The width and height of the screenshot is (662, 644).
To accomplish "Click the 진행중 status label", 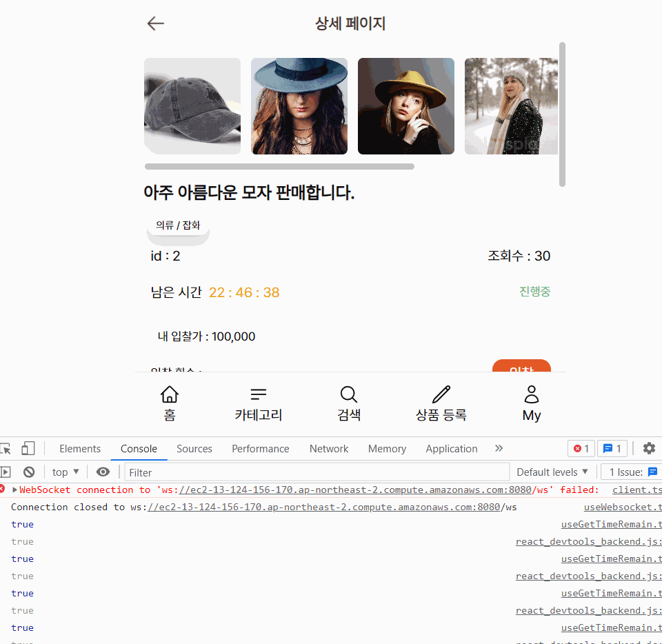I will click(x=534, y=292).
